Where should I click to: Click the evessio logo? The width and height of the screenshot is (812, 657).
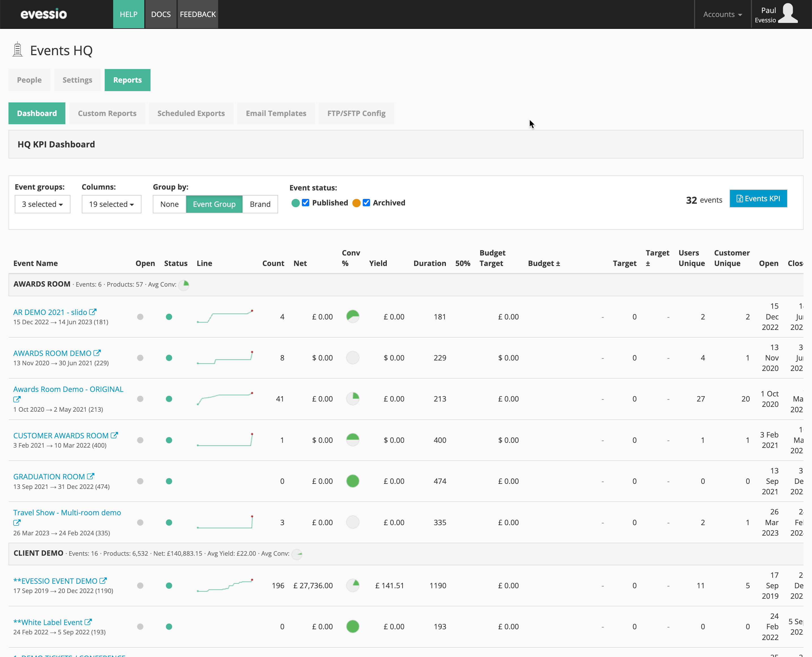[44, 14]
